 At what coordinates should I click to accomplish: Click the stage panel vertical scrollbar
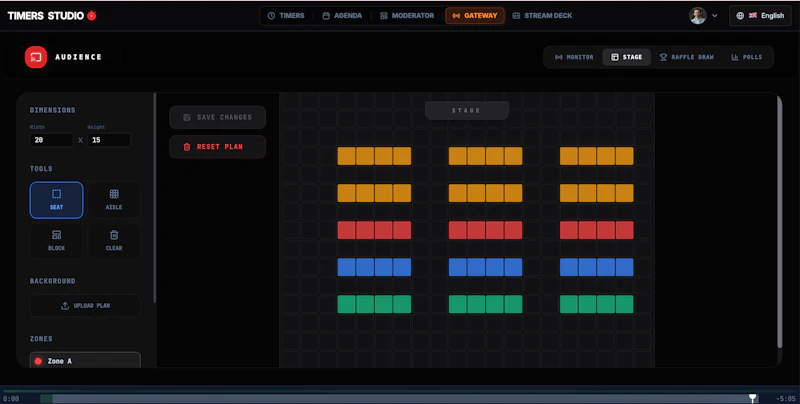point(779,222)
